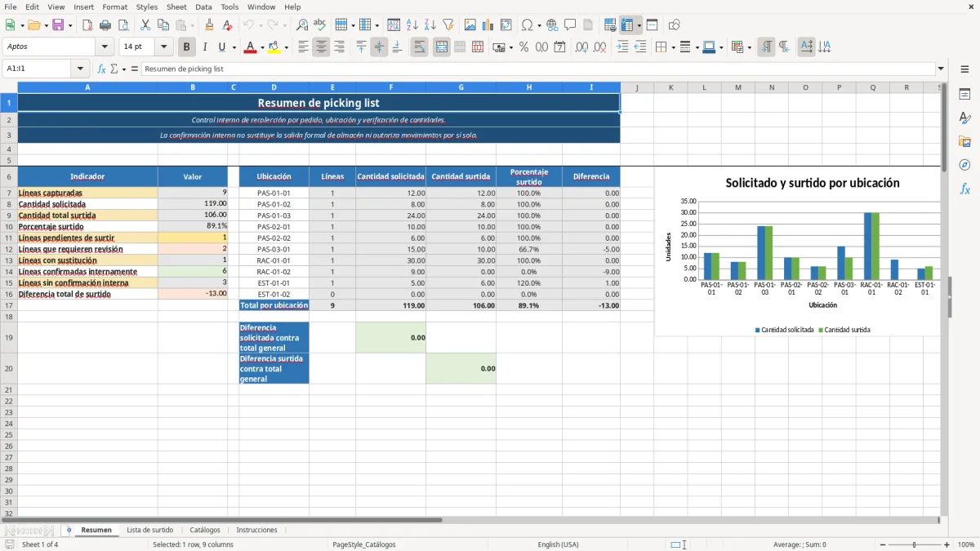Expand Background Color dropdown arrow
980x551 pixels.
coord(286,47)
